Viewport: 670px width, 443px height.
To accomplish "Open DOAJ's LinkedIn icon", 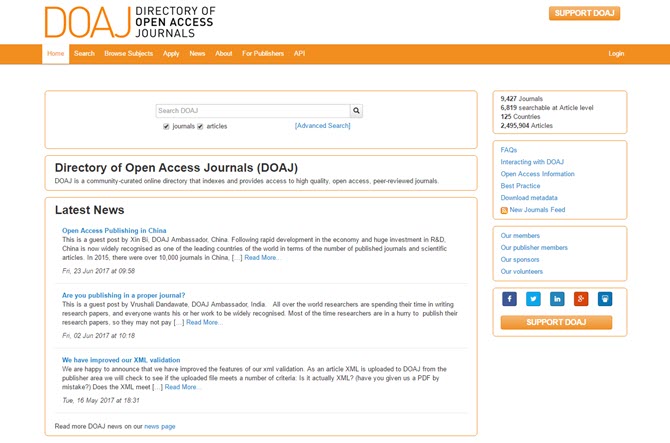I will [557, 299].
